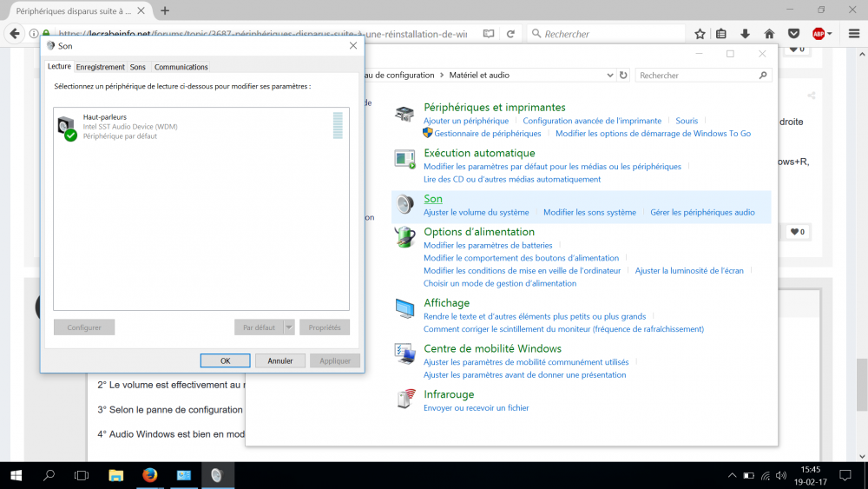Go to the Firefox home page icon
868x489 pixels.
point(769,34)
